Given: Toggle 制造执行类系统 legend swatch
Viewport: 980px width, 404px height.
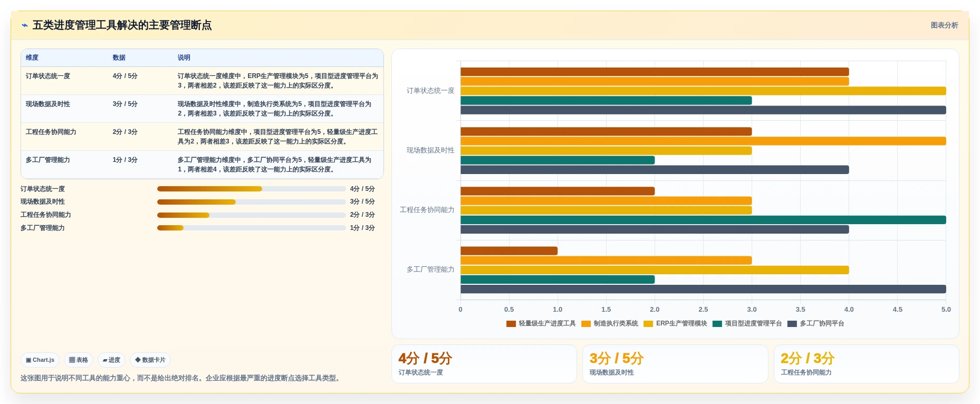Looking at the screenshot, I should tap(585, 324).
